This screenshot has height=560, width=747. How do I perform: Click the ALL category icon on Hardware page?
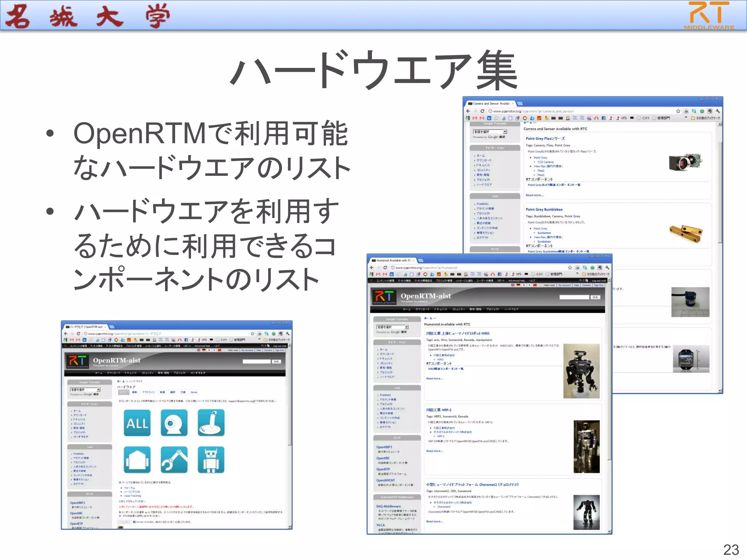[137, 423]
